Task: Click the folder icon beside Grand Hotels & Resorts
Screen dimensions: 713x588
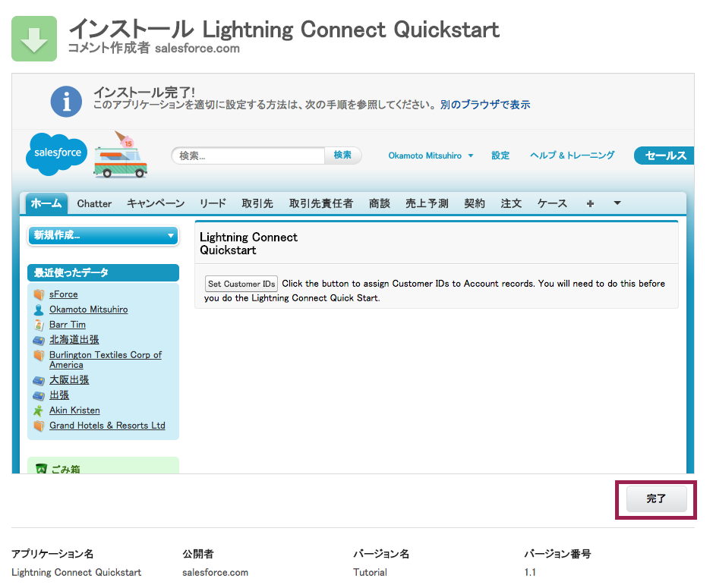Action: pos(39,426)
